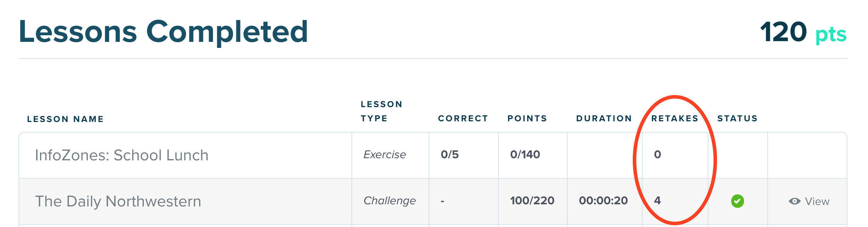Click the Lesson Name column header
Viewport: 868px width, 227px height.
tap(66, 119)
